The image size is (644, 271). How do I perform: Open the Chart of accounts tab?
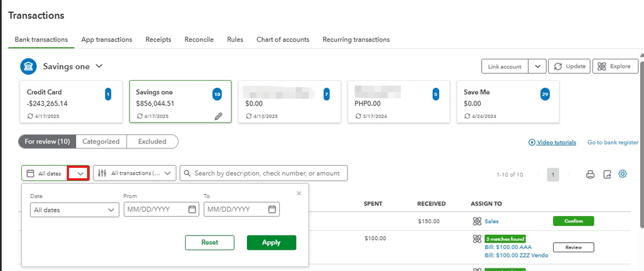(x=283, y=39)
